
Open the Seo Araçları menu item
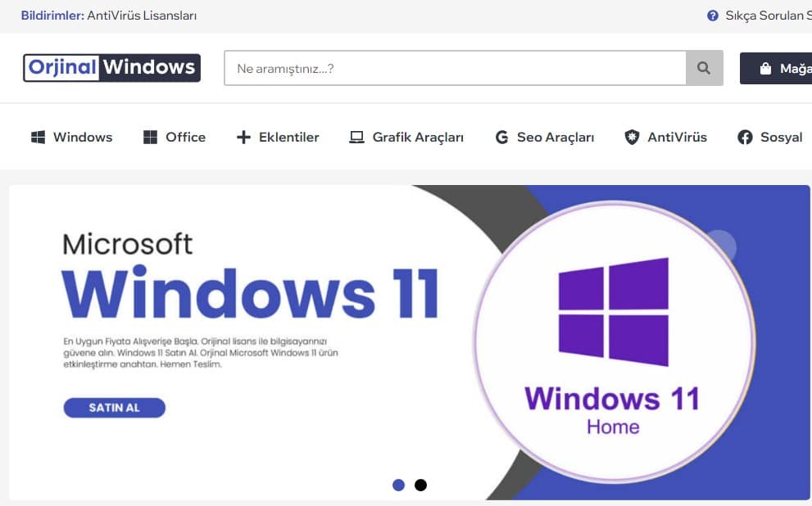(545, 137)
